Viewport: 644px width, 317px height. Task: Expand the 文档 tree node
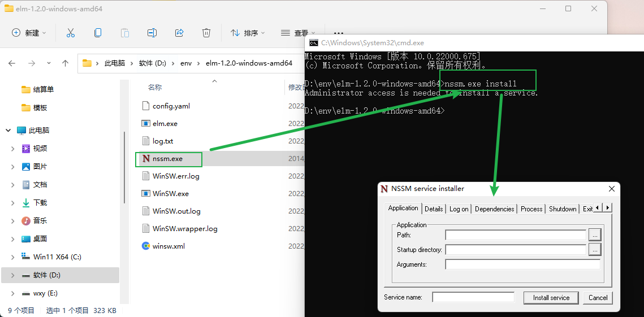pyautogui.click(x=13, y=185)
